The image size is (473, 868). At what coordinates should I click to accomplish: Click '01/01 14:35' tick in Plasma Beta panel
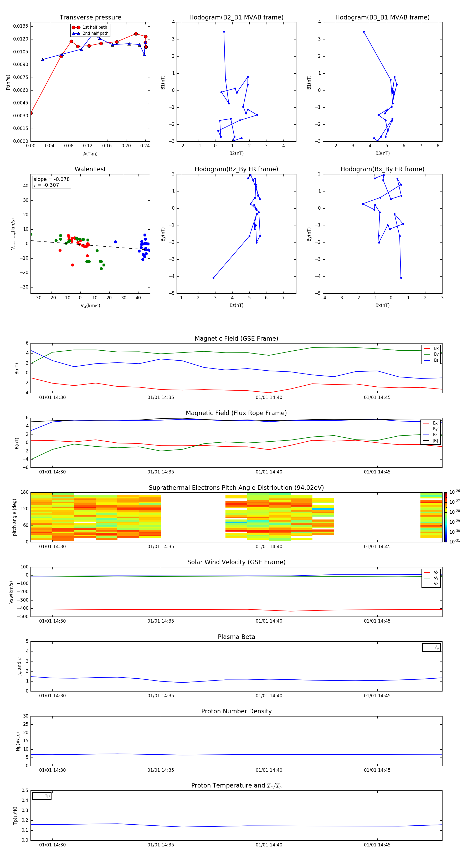click(x=161, y=695)
